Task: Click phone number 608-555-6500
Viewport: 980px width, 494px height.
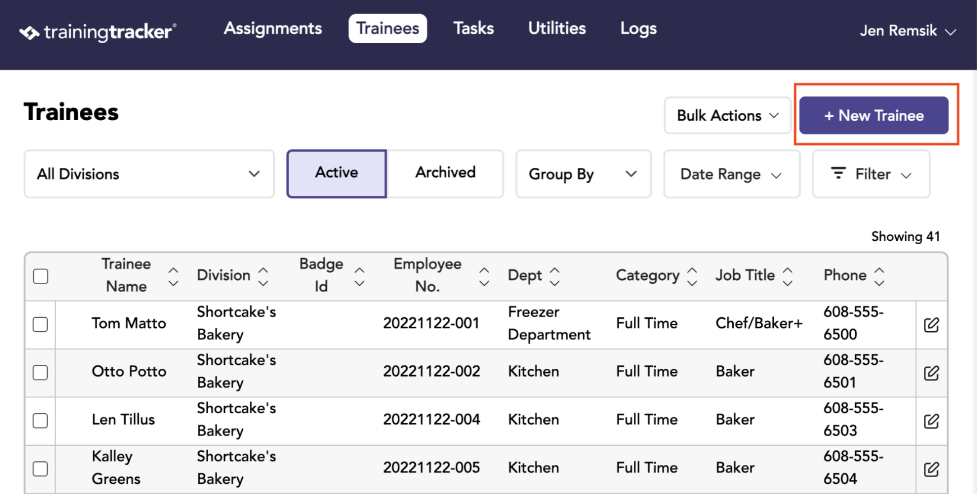Action: 853,323
